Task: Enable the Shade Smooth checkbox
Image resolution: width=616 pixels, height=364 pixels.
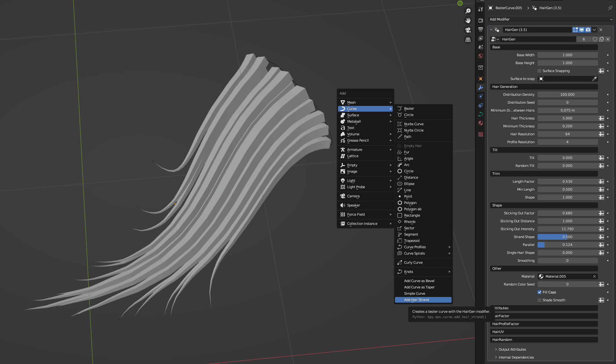Action: [539, 300]
